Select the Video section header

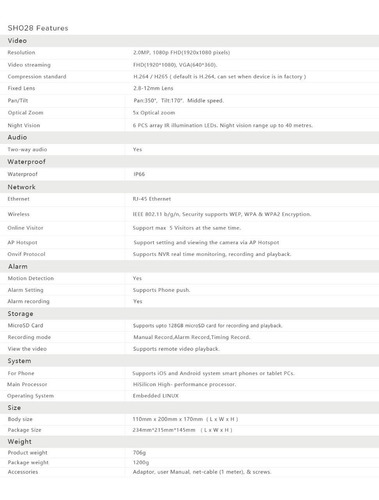click(189, 41)
